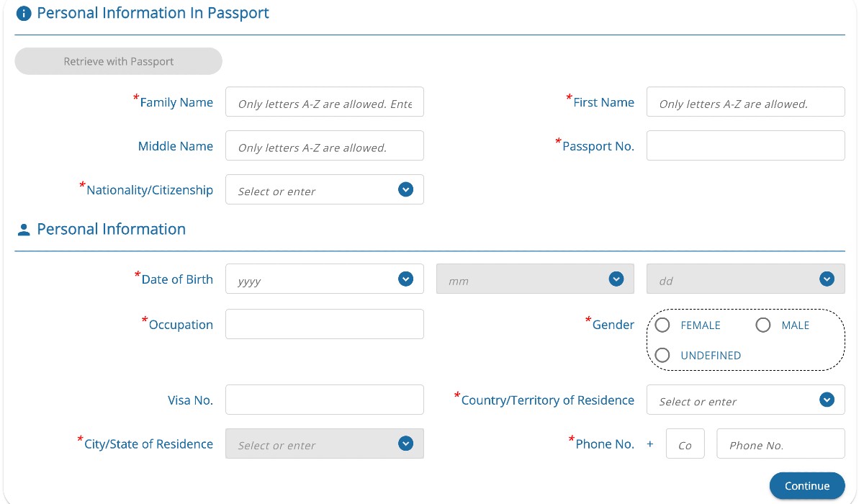Viewport: 864px width, 504px height.
Task: Select the MALE gender option
Action: (763, 325)
